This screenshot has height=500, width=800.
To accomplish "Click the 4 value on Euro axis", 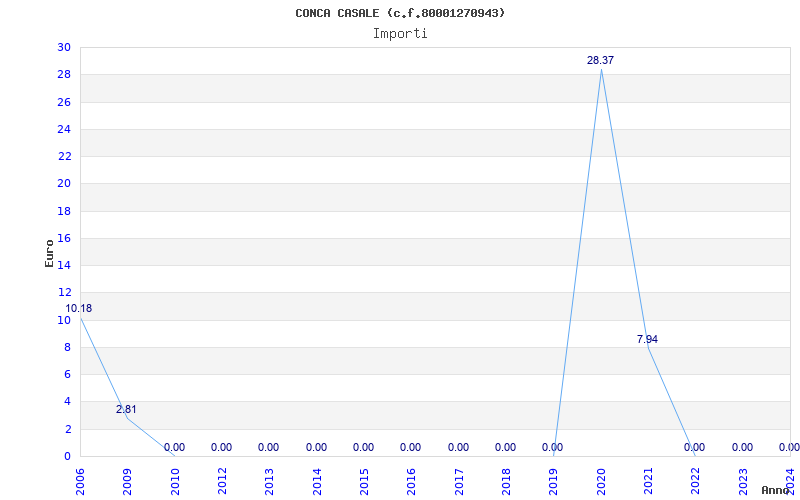I will tap(67, 402).
